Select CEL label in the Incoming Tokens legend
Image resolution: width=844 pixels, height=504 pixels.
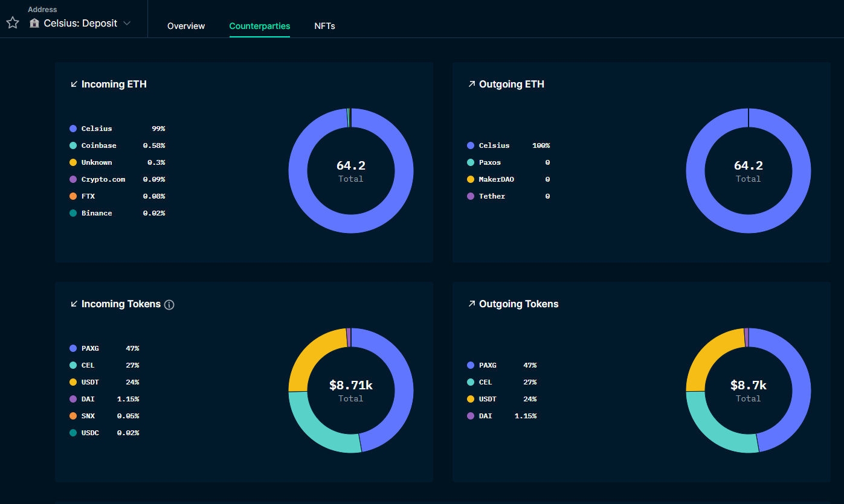[88, 365]
